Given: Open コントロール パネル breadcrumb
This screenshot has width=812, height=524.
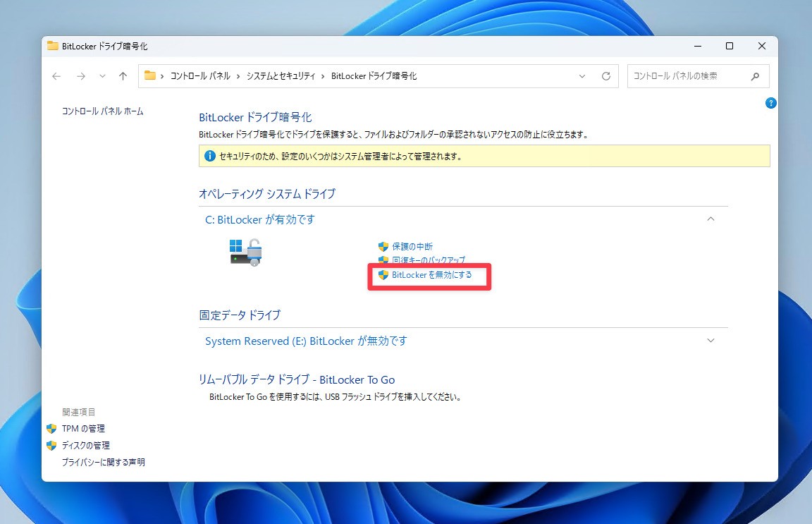Looking at the screenshot, I should click(x=200, y=76).
